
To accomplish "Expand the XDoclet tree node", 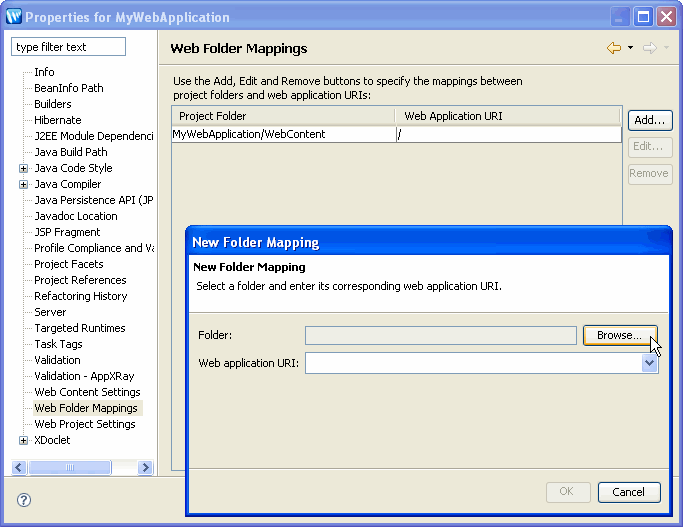I will (x=24, y=441).
